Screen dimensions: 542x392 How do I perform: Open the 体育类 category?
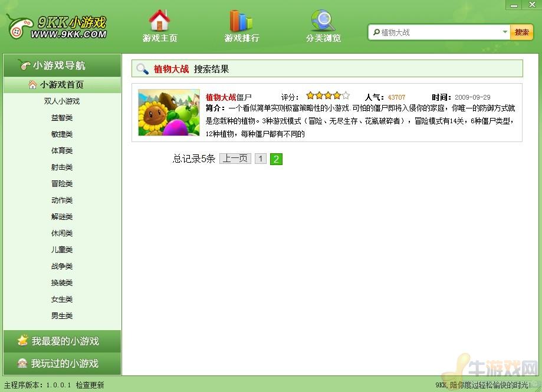(62, 150)
